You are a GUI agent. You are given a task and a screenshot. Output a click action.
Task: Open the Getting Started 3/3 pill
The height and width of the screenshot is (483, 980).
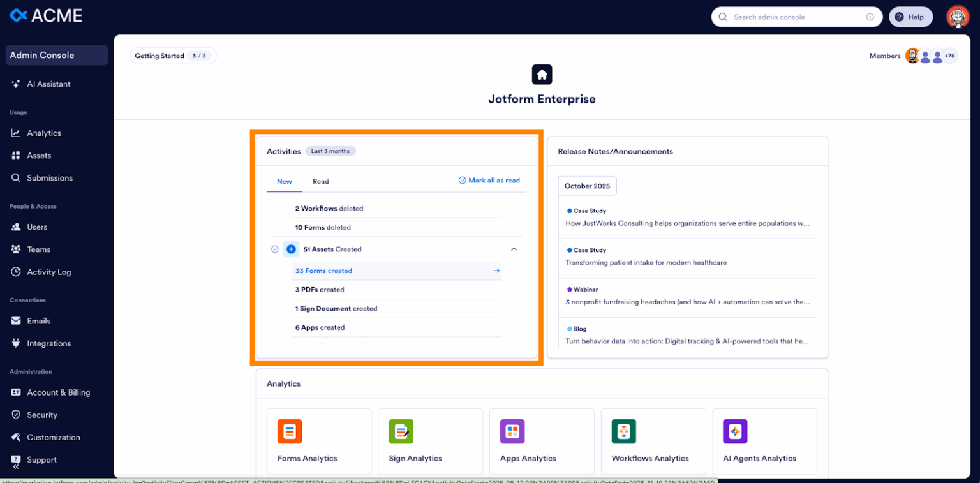coord(174,56)
